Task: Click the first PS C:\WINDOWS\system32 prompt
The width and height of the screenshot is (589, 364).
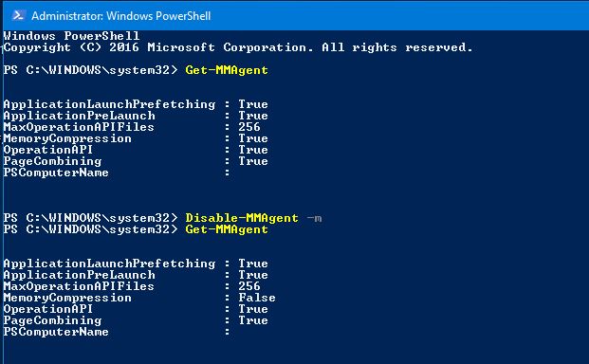Action: click(x=90, y=70)
